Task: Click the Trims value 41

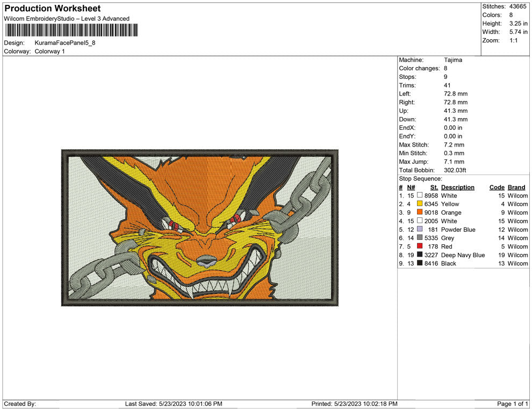Action: pos(447,85)
